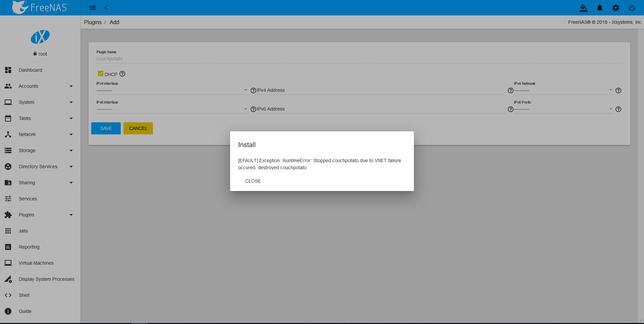Open Jails in the sidebar
Viewport: 644px width, 324px height.
pyautogui.click(x=23, y=231)
